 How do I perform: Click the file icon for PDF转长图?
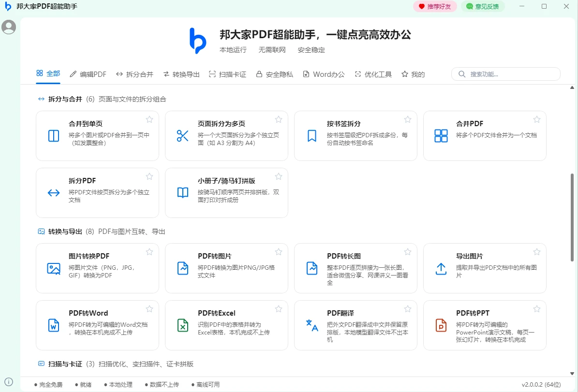tap(312, 268)
